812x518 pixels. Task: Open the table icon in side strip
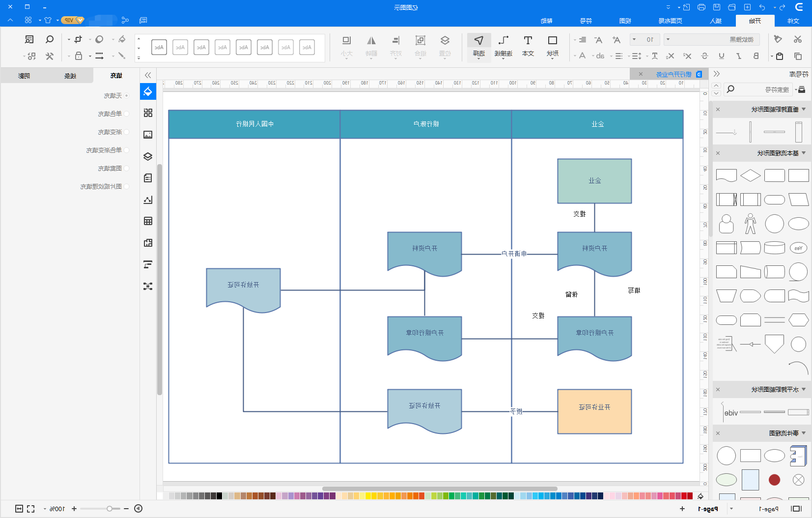148,221
